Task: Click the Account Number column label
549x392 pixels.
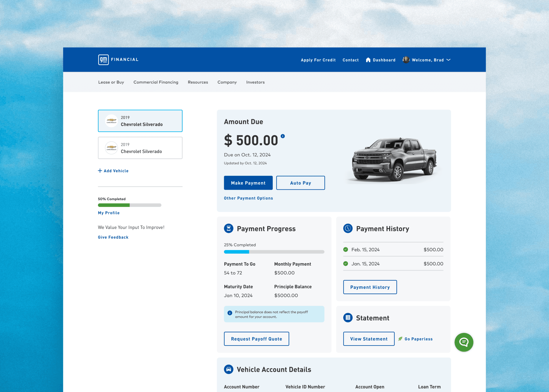Action: (x=242, y=387)
